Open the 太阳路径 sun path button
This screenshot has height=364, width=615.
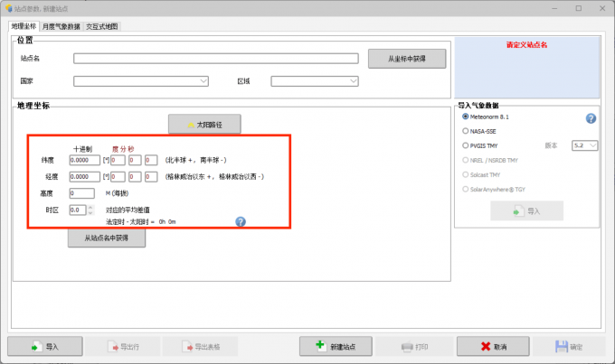(x=204, y=125)
